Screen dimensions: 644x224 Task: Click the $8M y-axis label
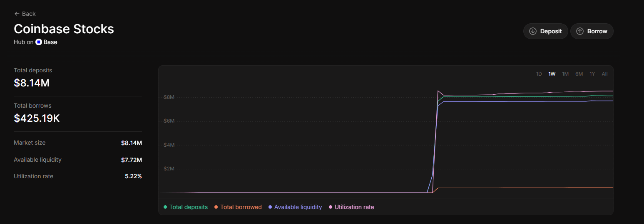pyautogui.click(x=169, y=97)
